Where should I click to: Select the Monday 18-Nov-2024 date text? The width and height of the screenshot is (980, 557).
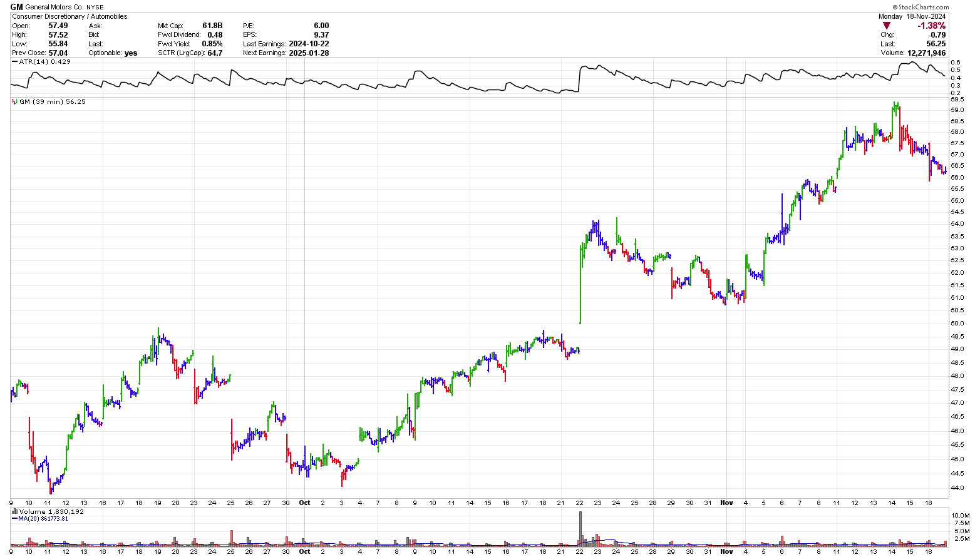(x=912, y=16)
